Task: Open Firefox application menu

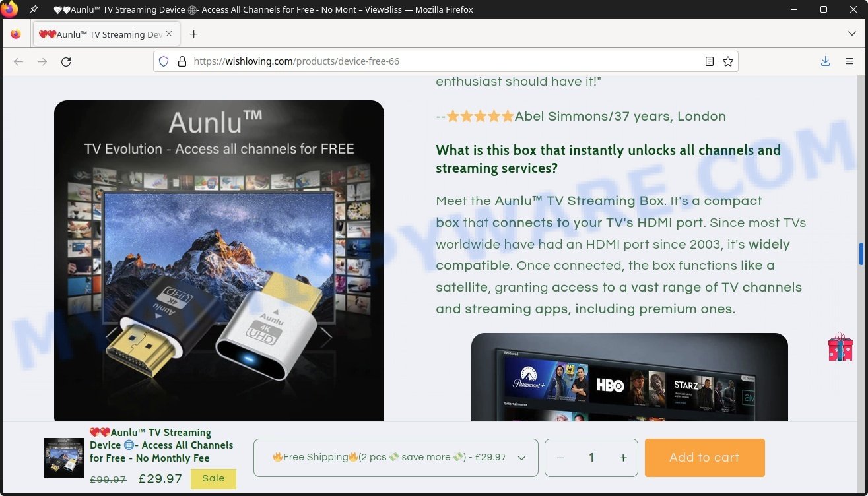Action: [x=850, y=61]
